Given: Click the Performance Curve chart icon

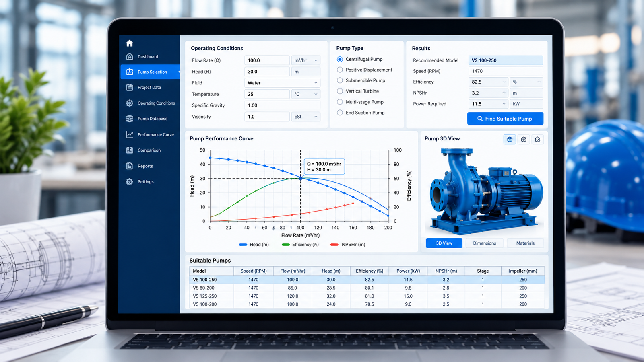Looking at the screenshot, I should 130,134.
